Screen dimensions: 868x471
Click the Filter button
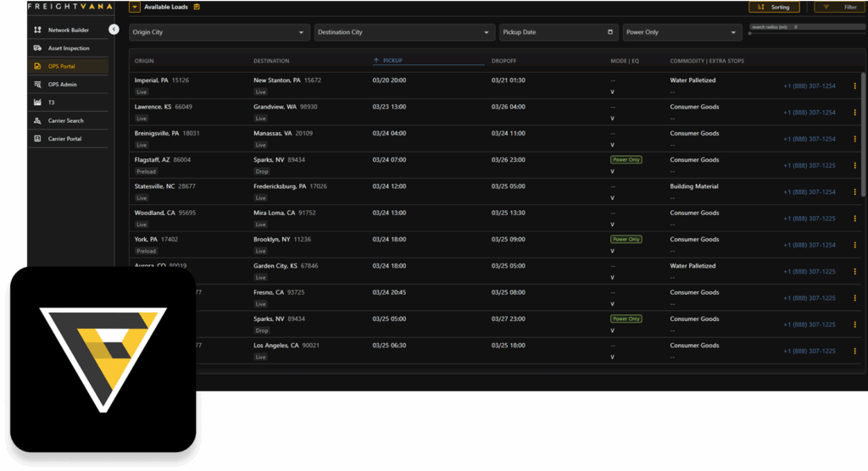click(840, 7)
